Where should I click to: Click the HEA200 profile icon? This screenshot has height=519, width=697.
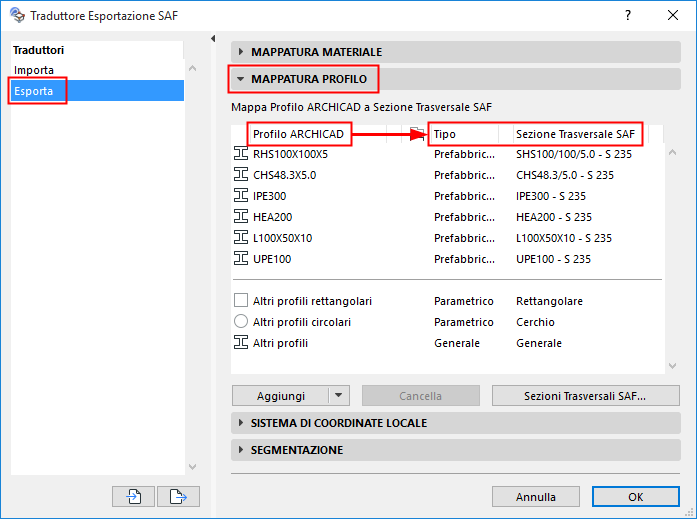[x=241, y=217]
